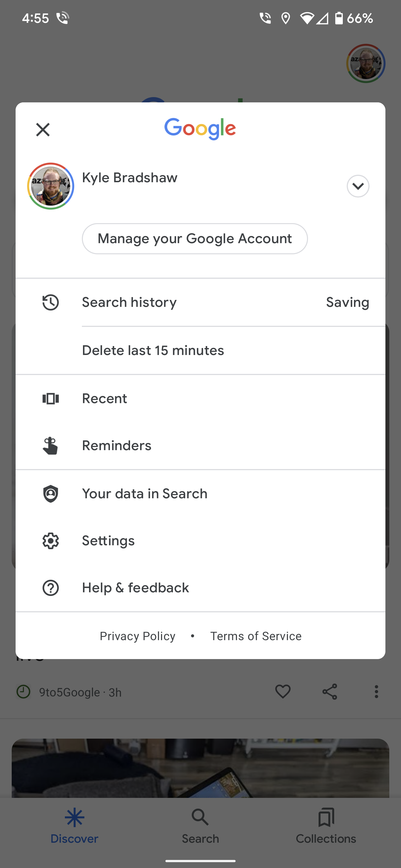
Task: Open Search history clock icon
Action: (51, 302)
